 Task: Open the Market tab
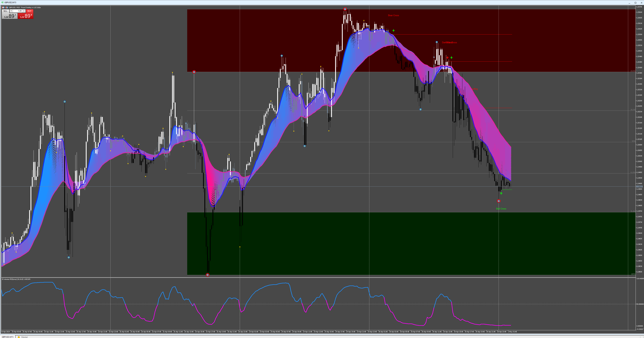(24, 337)
